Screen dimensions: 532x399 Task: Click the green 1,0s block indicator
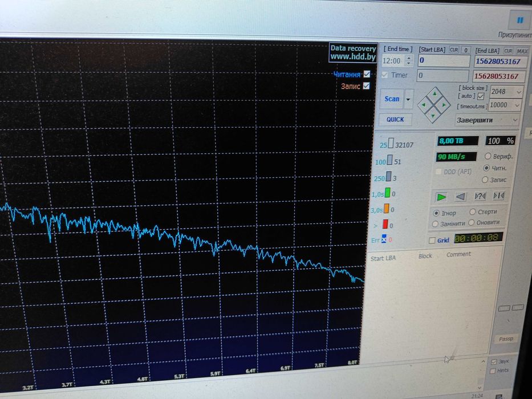(387, 193)
